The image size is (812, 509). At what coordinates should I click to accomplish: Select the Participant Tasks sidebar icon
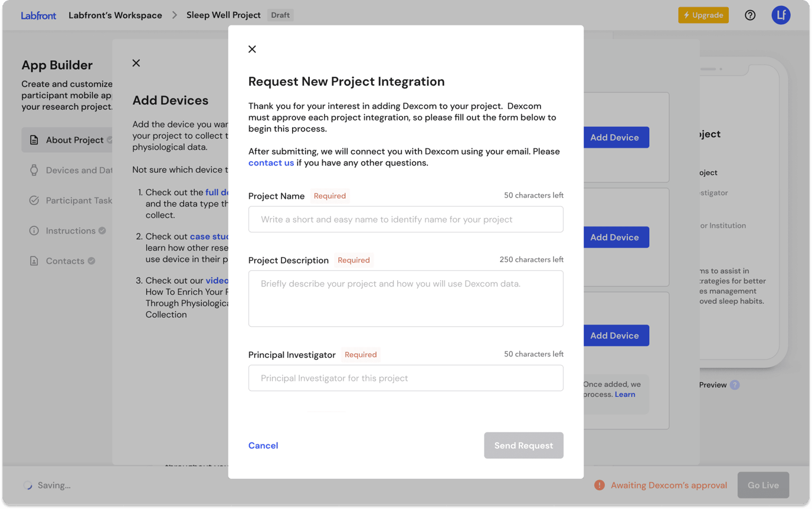point(34,200)
